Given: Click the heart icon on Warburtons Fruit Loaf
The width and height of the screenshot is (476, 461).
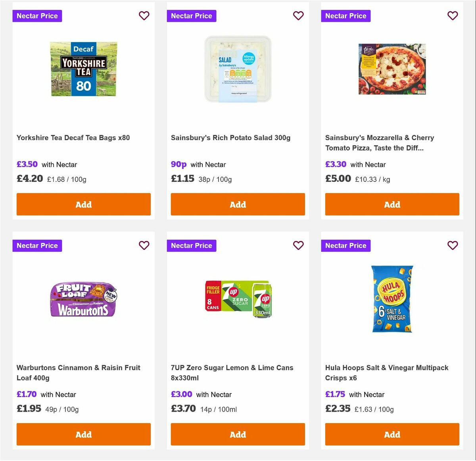Looking at the screenshot, I should point(144,245).
